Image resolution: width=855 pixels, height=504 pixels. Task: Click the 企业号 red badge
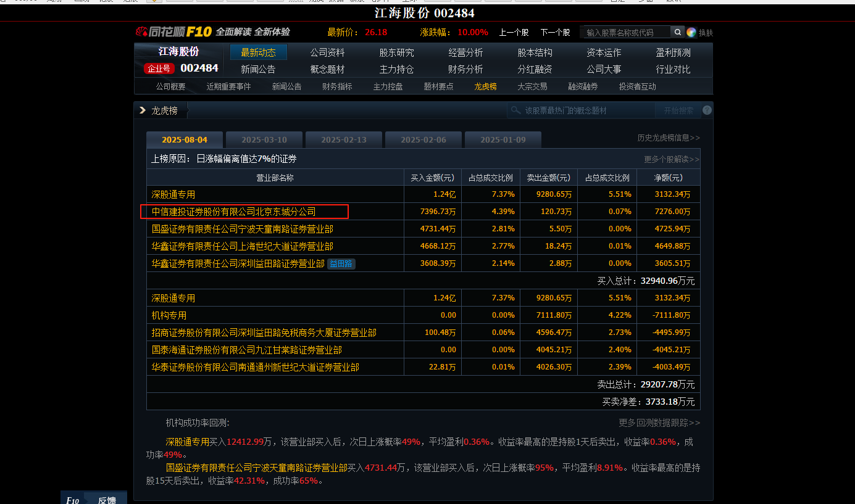(159, 68)
